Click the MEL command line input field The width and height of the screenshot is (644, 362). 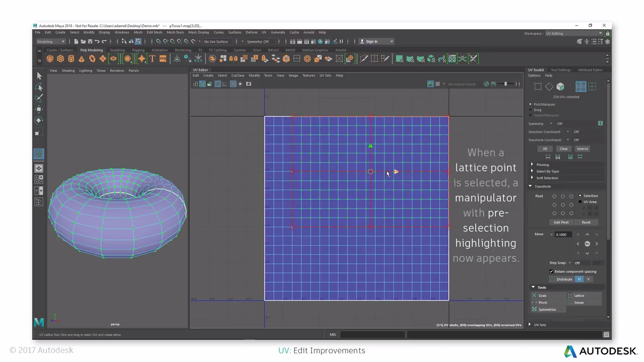pyautogui.click(x=372, y=334)
